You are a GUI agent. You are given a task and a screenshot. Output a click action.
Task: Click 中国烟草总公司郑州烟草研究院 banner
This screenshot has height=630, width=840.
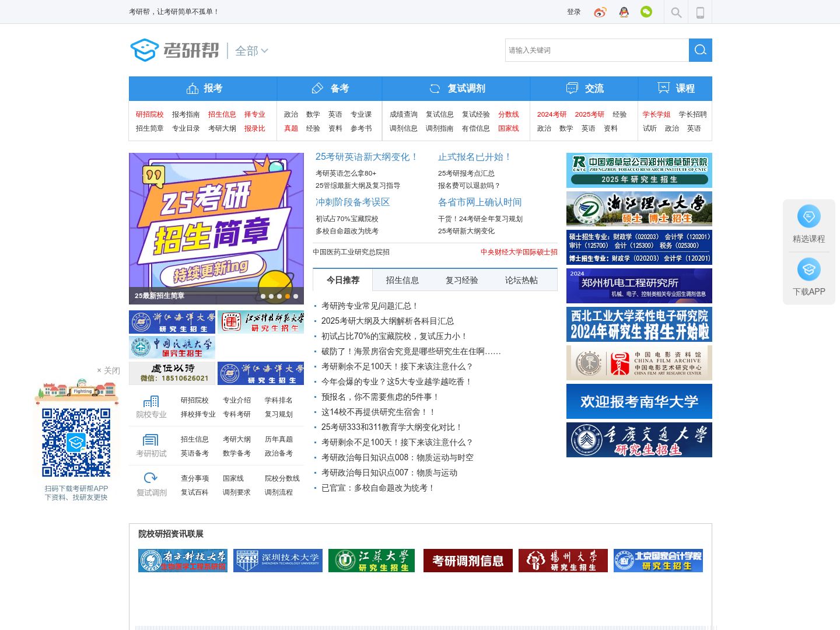pos(639,170)
